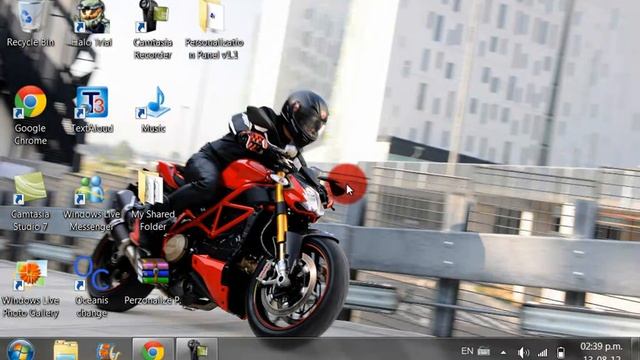Select the Perzonalize WinRAR archive icon
Image resolution: width=640 pixels, height=360 pixels.
click(x=153, y=282)
